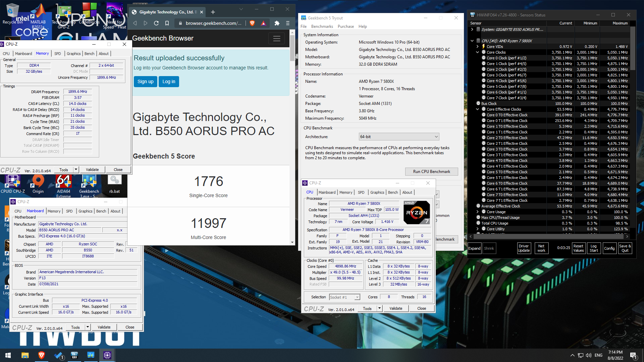Open notification center in system tray
Viewport: 644px width, 362px height.
coord(634,355)
